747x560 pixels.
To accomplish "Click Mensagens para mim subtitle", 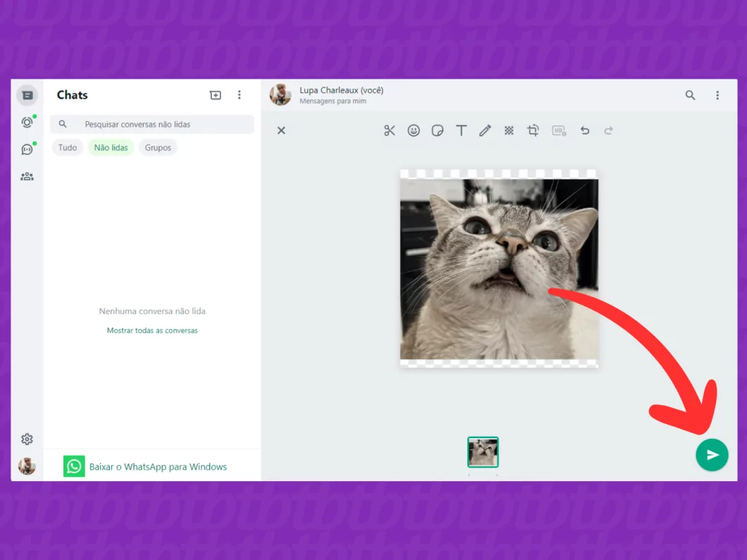I will point(333,101).
